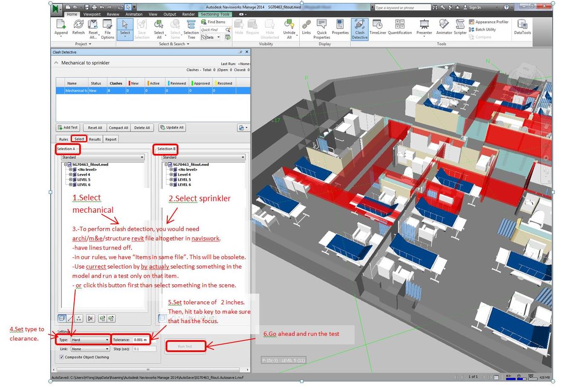Click Sign In in title bar
Screen dimensions: 588x387
click(x=475, y=7)
